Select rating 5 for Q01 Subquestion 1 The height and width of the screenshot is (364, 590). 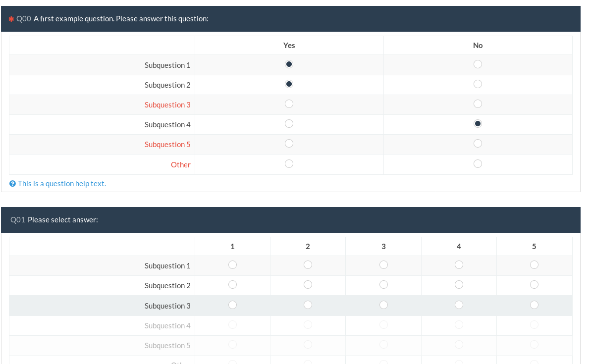[x=534, y=265]
